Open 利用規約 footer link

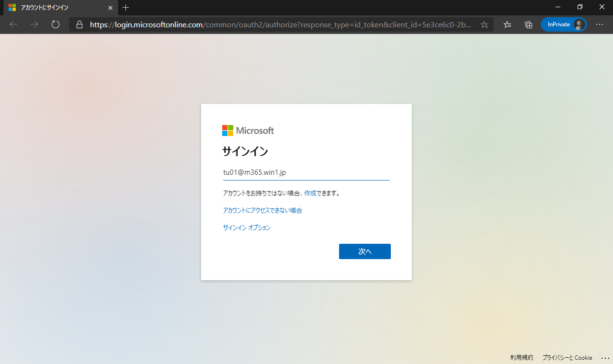[x=522, y=358]
